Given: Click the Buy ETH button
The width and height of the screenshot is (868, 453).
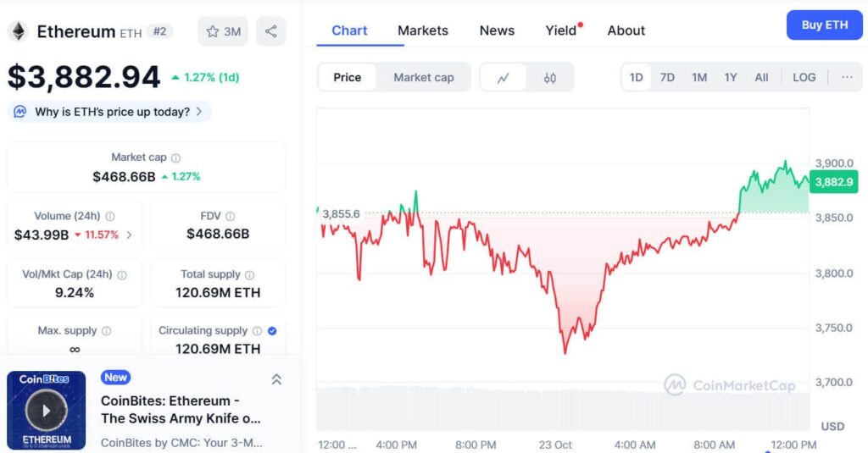Looking at the screenshot, I should click(x=824, y=25).
